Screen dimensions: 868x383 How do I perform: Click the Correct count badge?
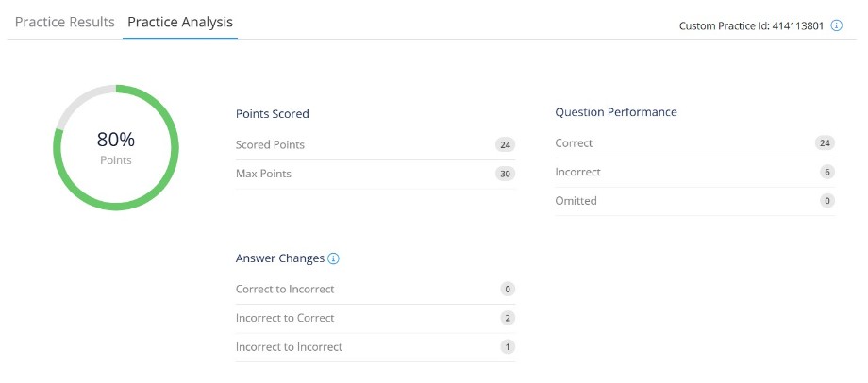point(826,143)
